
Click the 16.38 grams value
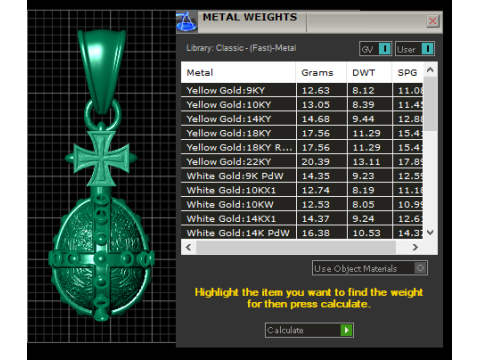316,233
